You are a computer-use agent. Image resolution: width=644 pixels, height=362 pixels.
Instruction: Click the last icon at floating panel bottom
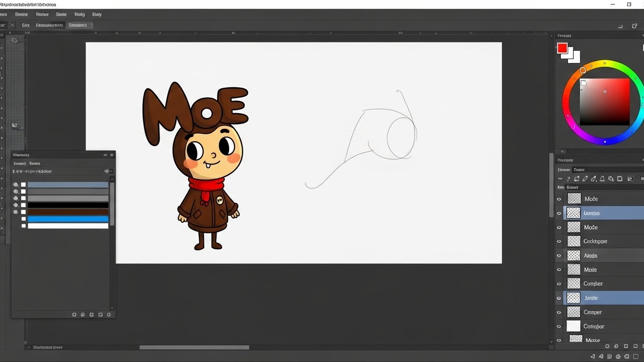109,314
